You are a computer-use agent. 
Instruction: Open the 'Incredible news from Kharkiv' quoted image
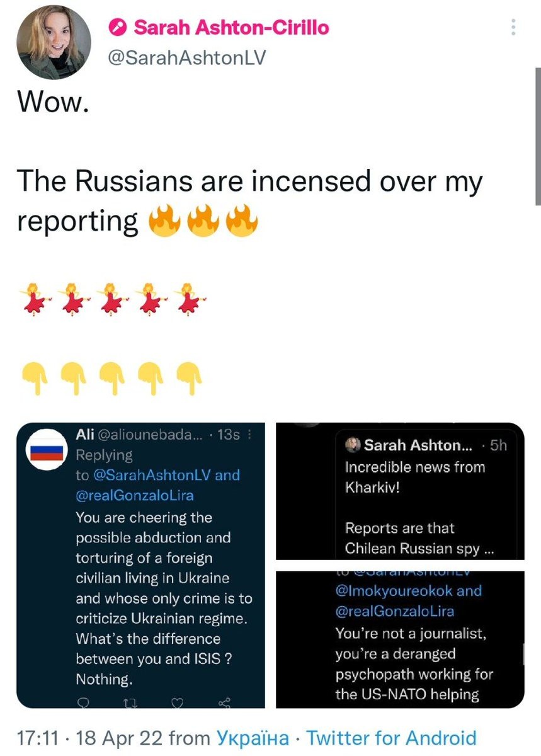click(400, 491)
